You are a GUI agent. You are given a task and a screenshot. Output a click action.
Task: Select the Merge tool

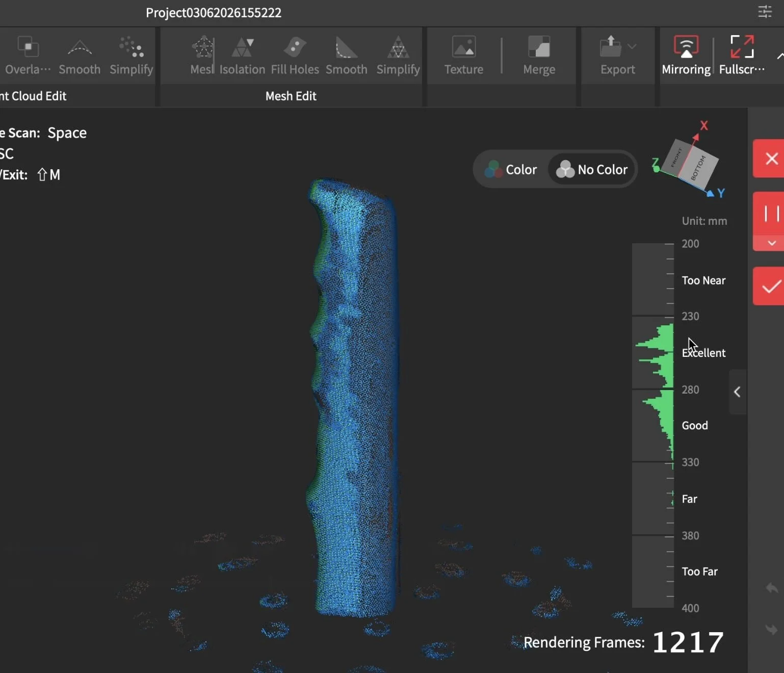click(x=538, y=54)
